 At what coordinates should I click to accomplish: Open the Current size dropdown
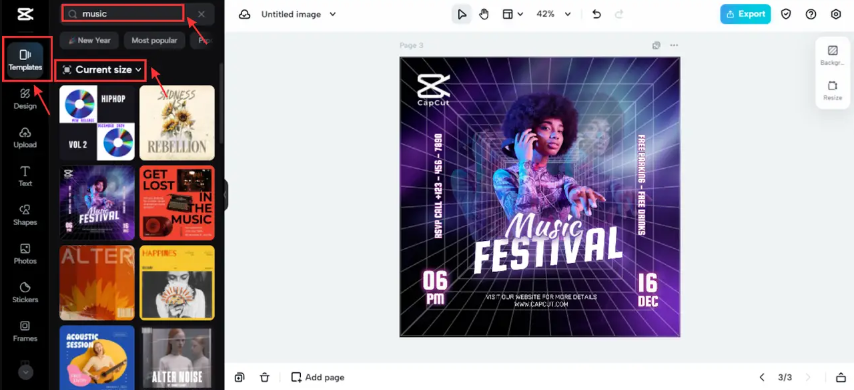[x=101, y=70]
